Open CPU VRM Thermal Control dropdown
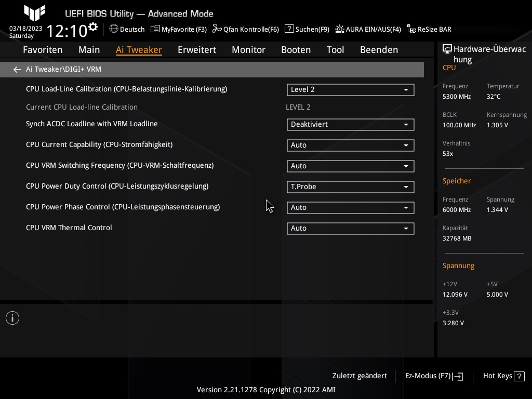 coord(351,229)
